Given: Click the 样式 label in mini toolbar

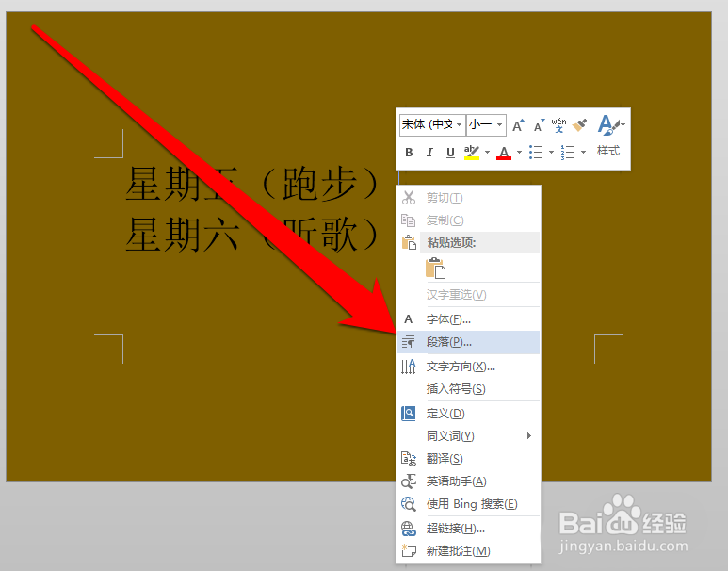Looking at the screenshot, I should point(608,151).
